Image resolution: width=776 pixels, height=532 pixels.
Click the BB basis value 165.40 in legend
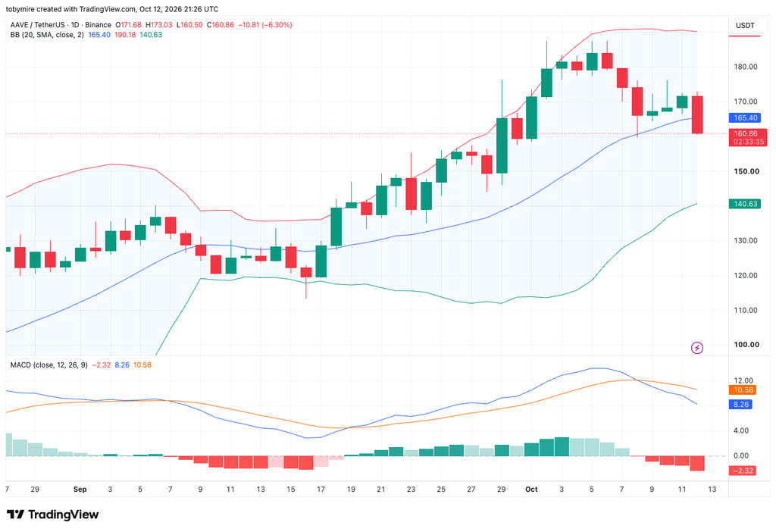99,35
